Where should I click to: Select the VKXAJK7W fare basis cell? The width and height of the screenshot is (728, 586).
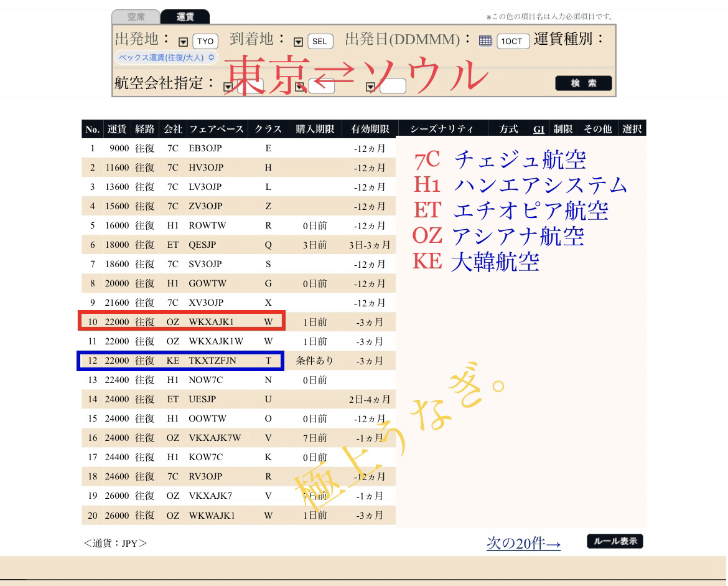click(215, 438)
